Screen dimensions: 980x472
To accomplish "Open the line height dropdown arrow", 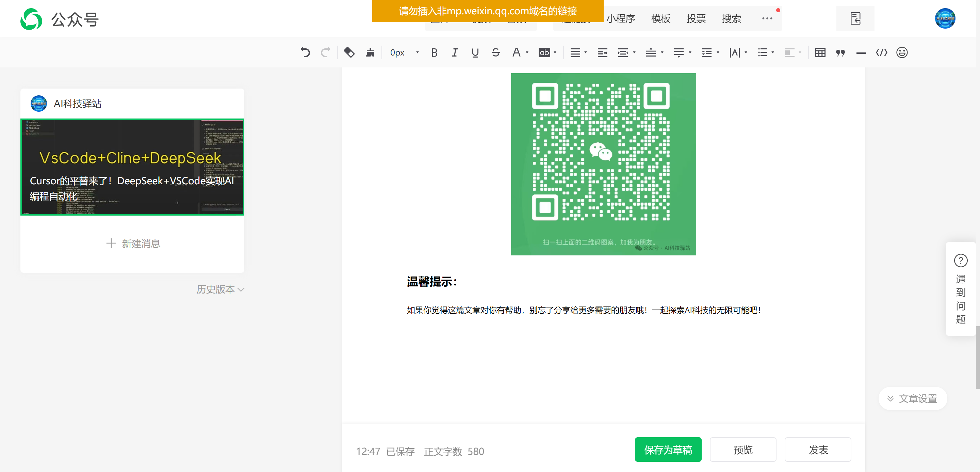I will pyautogui.click(x=718, y=52).
